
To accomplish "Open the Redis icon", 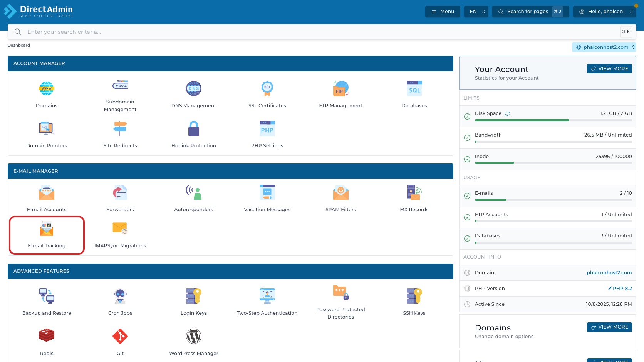I will (x=47, y=336).
